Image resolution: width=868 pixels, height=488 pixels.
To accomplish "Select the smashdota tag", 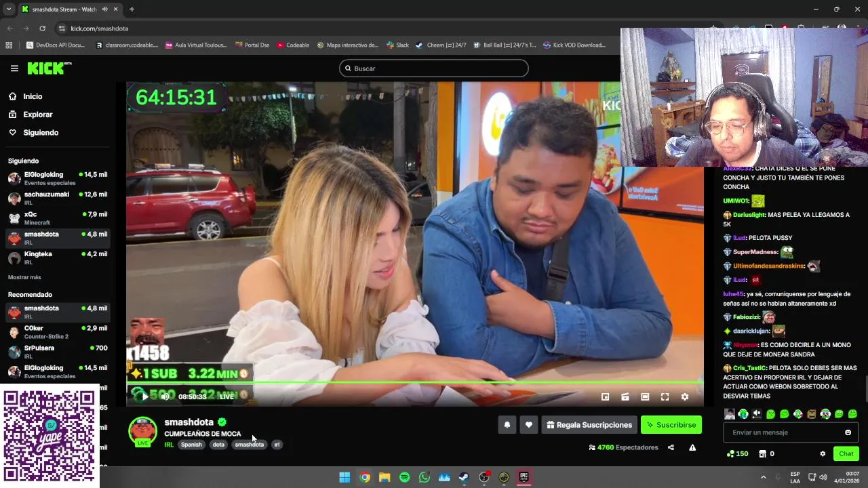I will [x=250, y=445].
